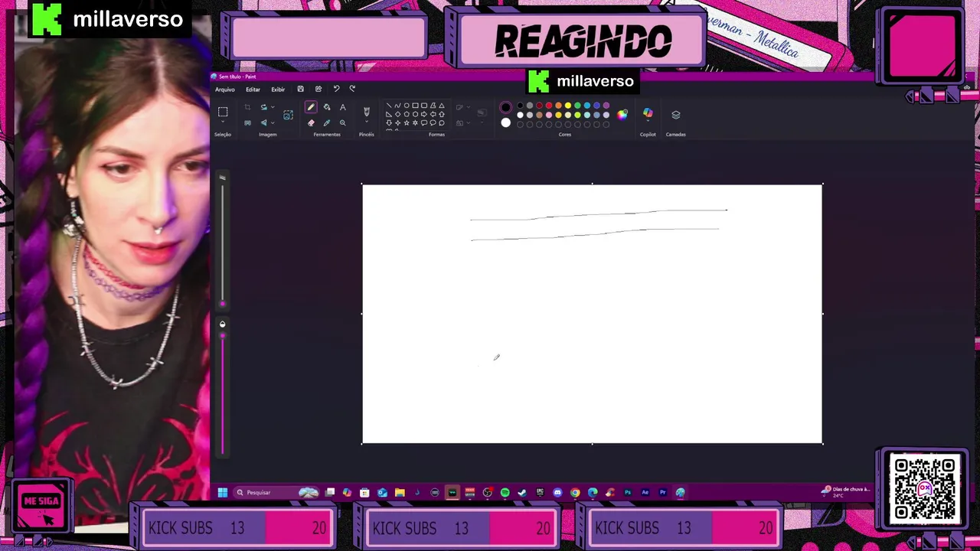Select the Eraser tool
The image size is (980, 551).
click(311, 122)
